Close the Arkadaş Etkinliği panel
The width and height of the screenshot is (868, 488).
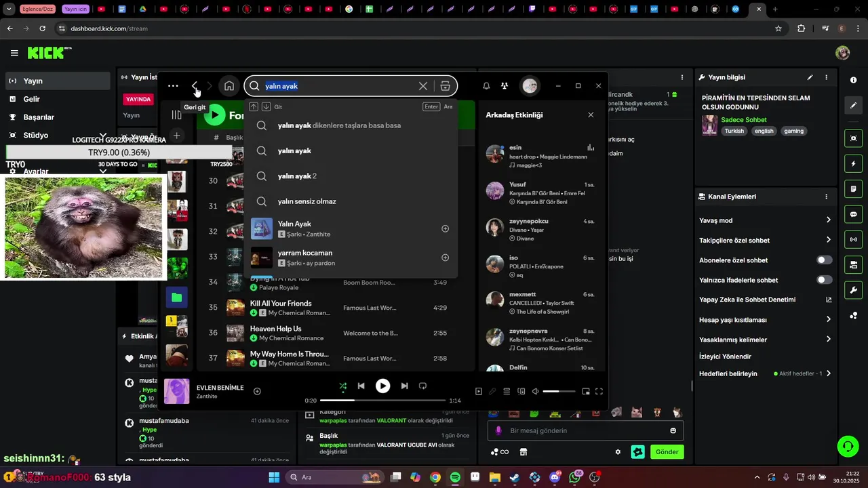(x=591, y=115)
